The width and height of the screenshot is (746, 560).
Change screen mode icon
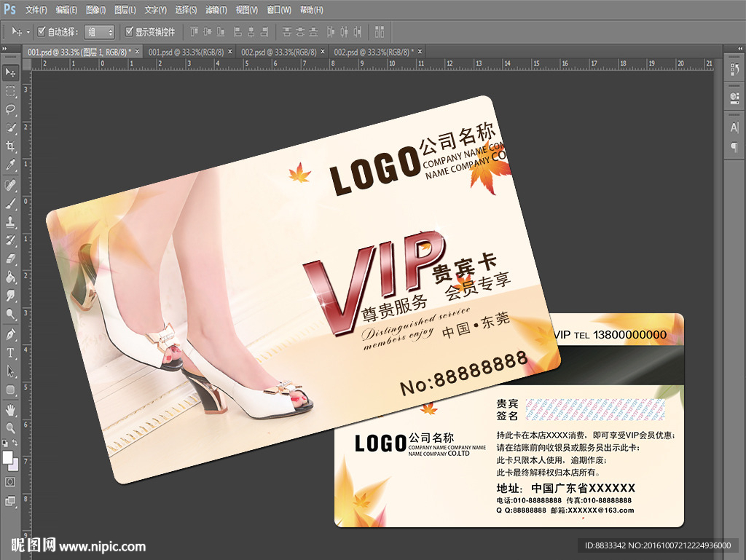tap(10, 500)
